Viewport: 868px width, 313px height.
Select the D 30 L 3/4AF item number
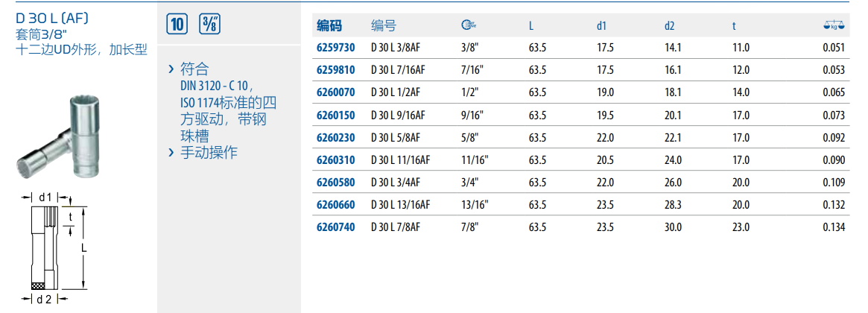click(x=396, y=183)
